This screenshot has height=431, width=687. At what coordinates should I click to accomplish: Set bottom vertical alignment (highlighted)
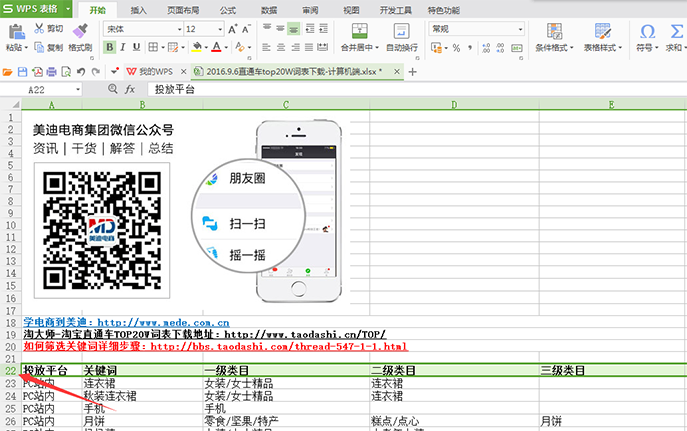pyautogui.click(x=294, y=29)
